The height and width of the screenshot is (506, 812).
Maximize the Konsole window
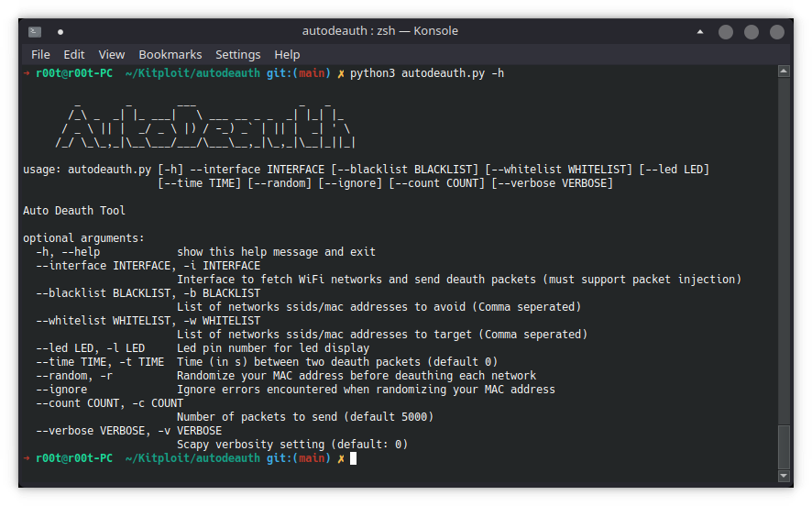[x=752, y=32]
